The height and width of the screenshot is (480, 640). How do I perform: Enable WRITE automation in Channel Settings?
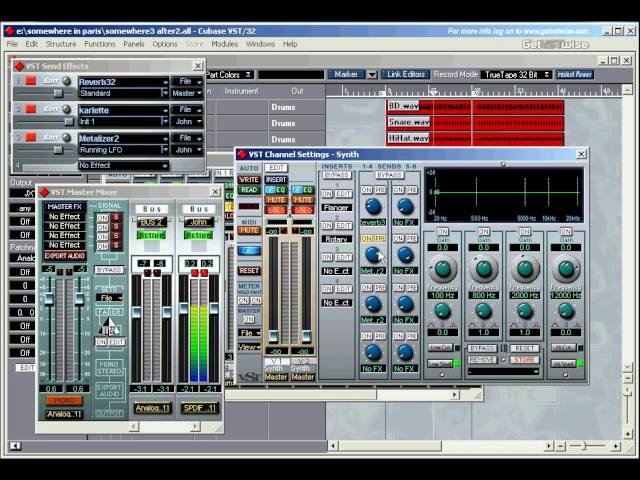click(249, 180)
